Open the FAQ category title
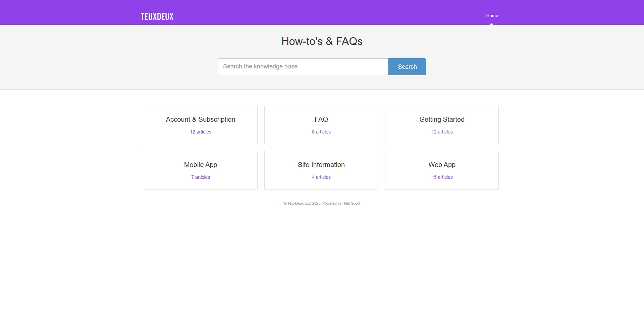 321,120
